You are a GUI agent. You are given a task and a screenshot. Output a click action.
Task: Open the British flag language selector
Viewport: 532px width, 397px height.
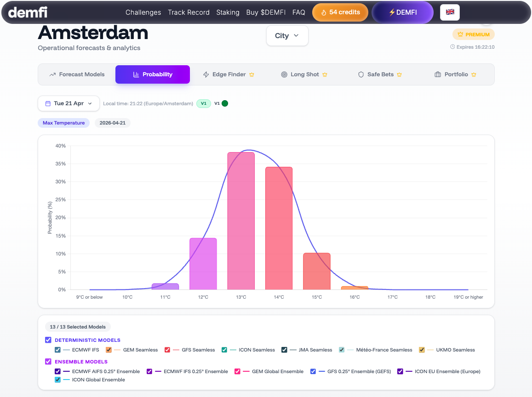coord(450,12)
